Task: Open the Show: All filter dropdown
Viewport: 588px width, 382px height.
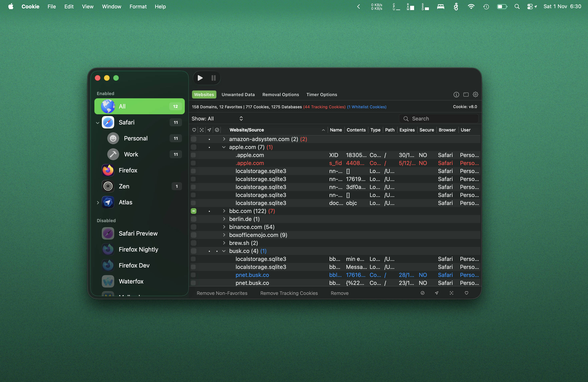Action: tap(217, 119)
